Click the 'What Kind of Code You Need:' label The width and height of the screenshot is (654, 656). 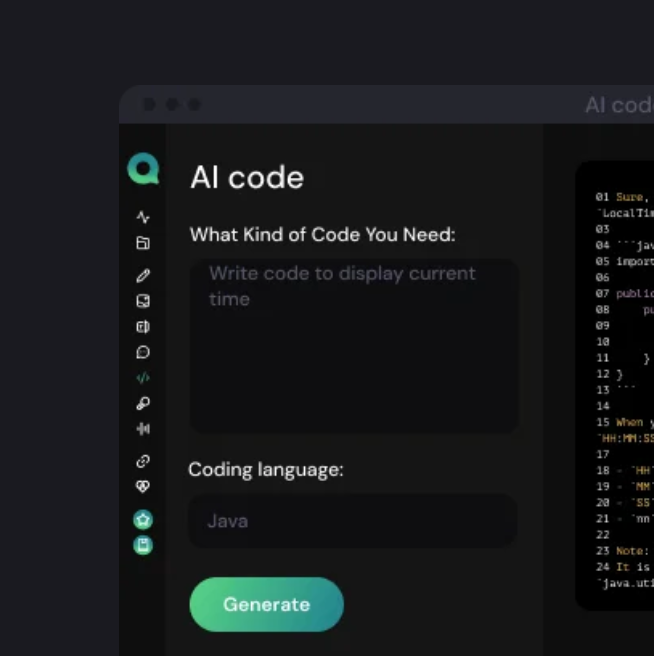coord(322,234)
